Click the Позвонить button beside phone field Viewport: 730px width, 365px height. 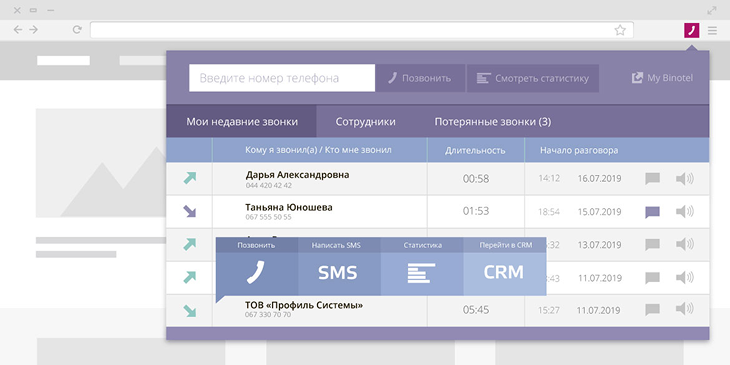point(420,78)
